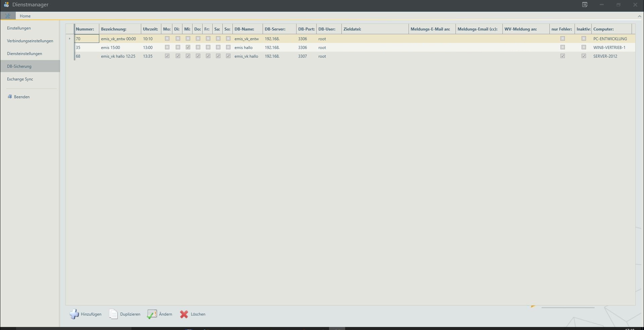644x330 pixels.
Task: Toggle Inaktiv checkbox for PC-ENTWICKLUNG
Action: [584, 39]
